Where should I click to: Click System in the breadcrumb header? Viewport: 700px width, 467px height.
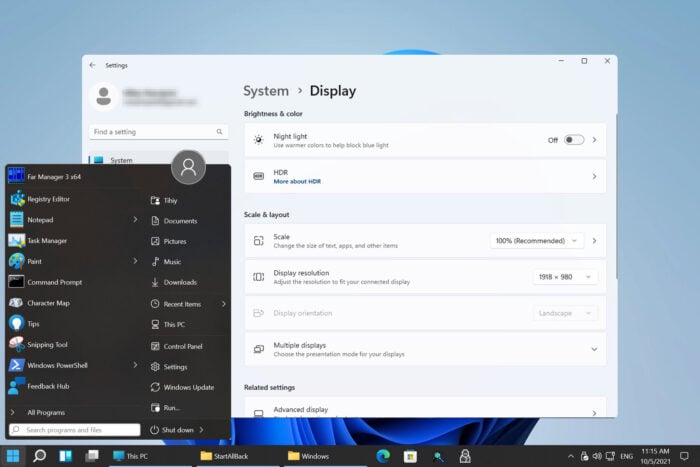[266, 91]
